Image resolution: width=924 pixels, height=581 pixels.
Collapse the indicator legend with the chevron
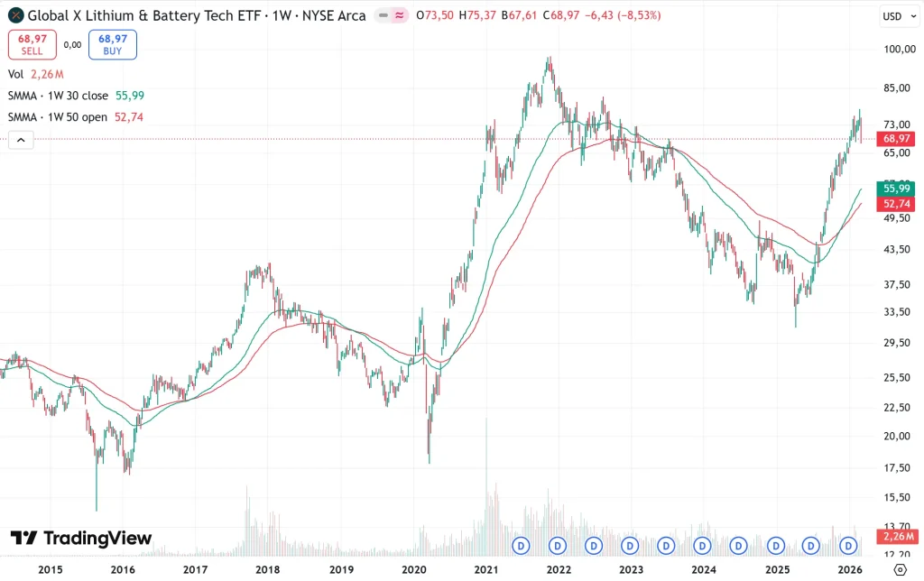(x=21, y=140)
